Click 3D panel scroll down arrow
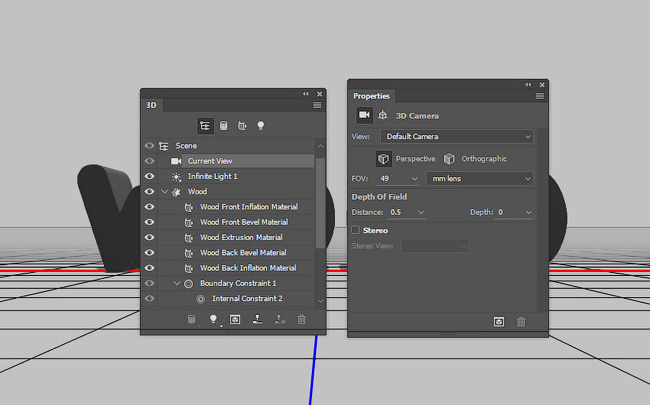This screenshot has width=650, height=405. click(320, 301)
